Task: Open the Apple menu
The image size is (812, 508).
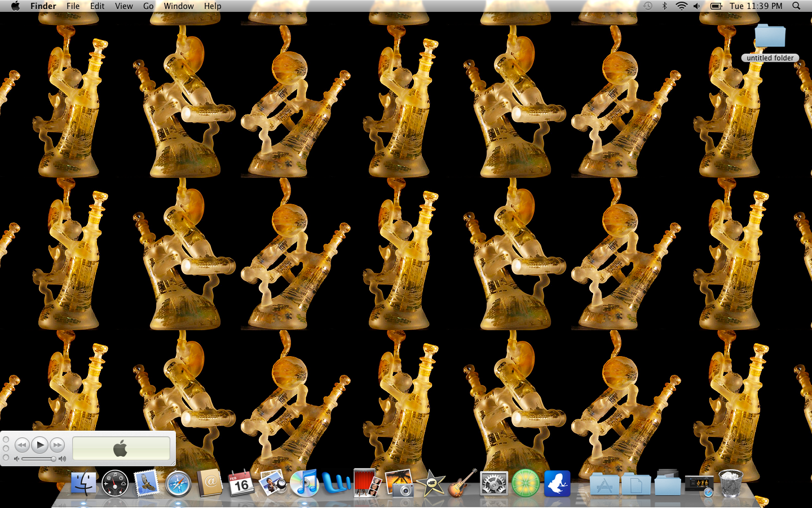Action: 15,6
